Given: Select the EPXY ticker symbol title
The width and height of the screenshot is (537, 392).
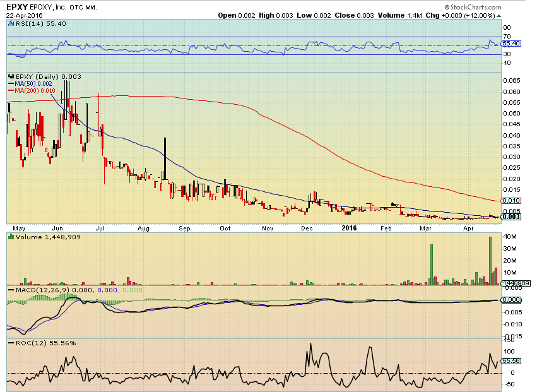Looking at the screenshot, I should click(x=17, y=7).
